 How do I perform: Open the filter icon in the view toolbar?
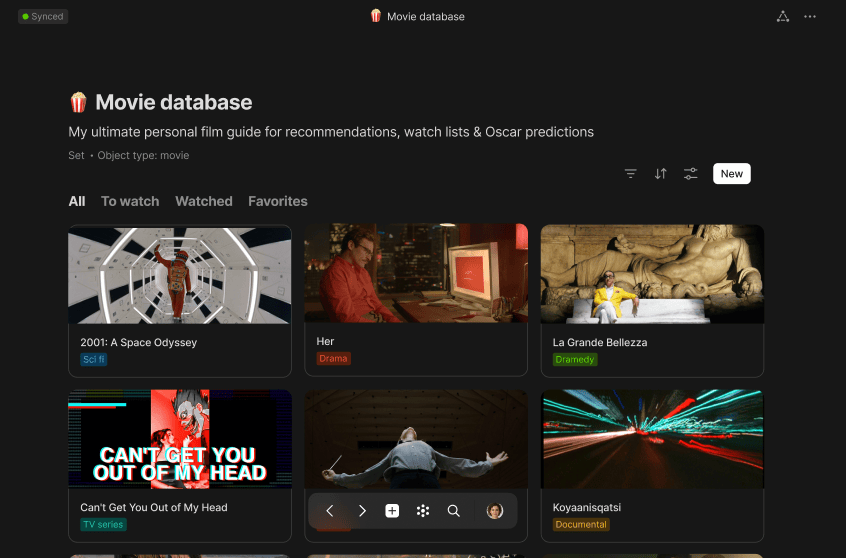coord(630,174)
